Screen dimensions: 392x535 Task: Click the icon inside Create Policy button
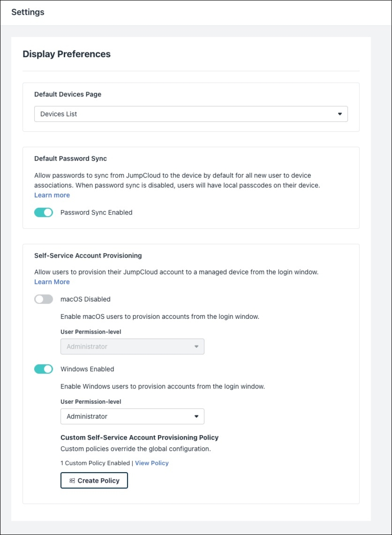[72, 481]
